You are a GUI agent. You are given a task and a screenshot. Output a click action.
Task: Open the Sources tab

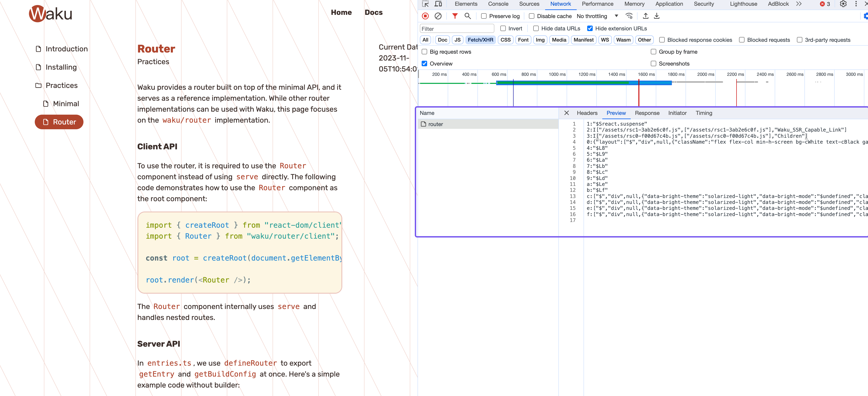[x=529, y=4]
